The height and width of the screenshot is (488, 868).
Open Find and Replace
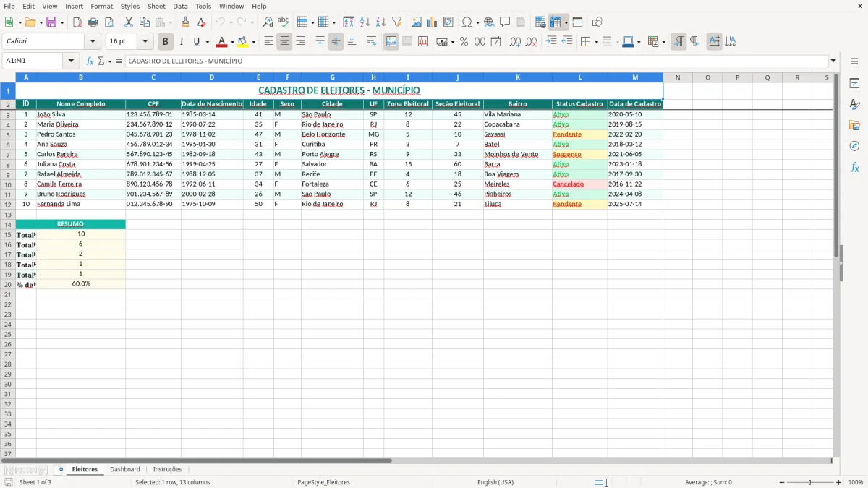pos(268,22)
